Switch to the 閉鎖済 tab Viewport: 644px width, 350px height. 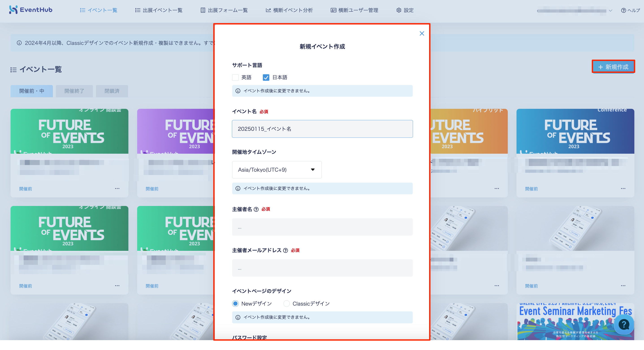click(112, 91)
